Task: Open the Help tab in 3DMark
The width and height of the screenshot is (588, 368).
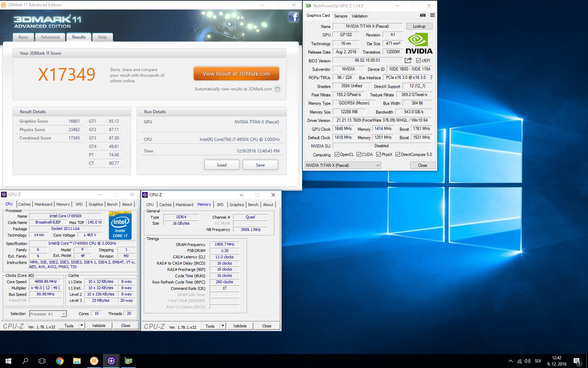Action: point(103,37)
